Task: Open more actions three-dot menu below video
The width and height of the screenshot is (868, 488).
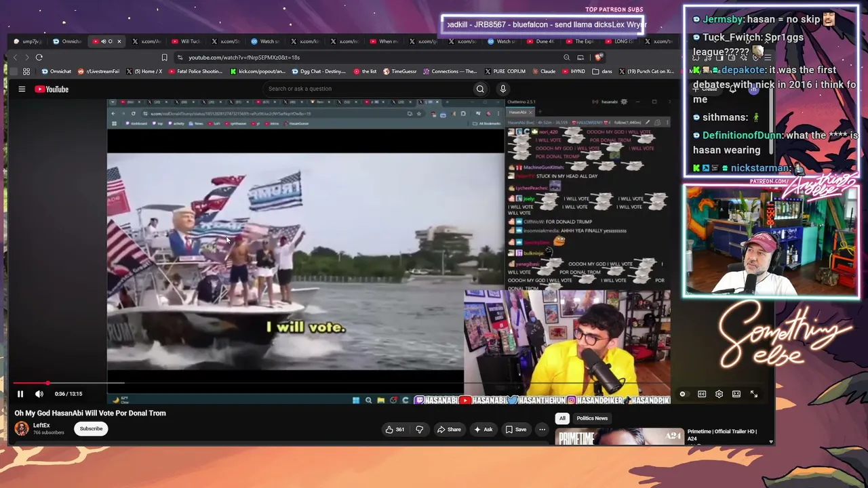Action: click(x=542, y=429)
